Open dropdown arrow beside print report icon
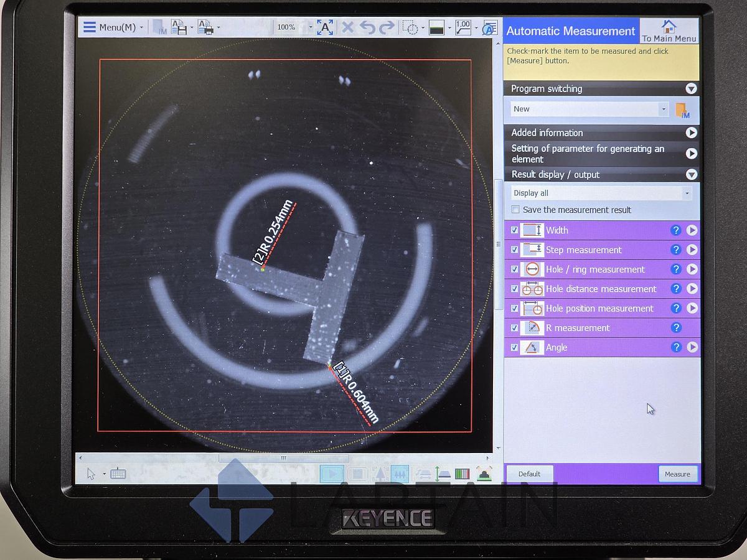The image size is (747, 560). [217, 28]
